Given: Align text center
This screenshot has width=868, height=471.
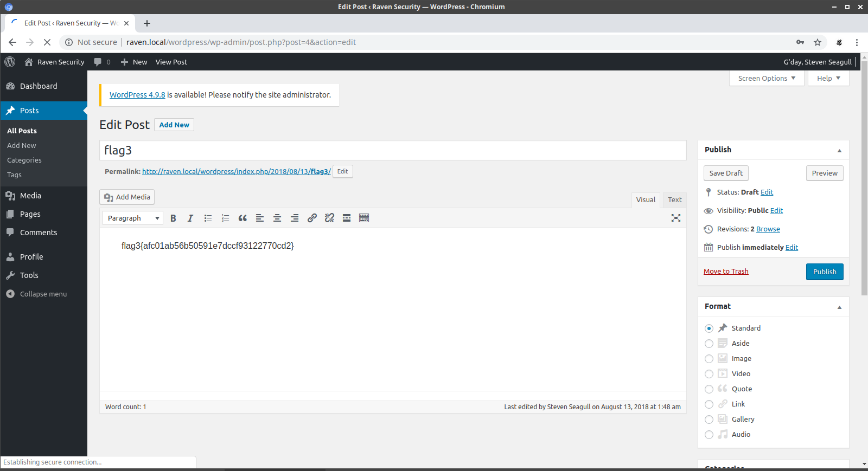Looking at the screenshot, I should 277,218.
